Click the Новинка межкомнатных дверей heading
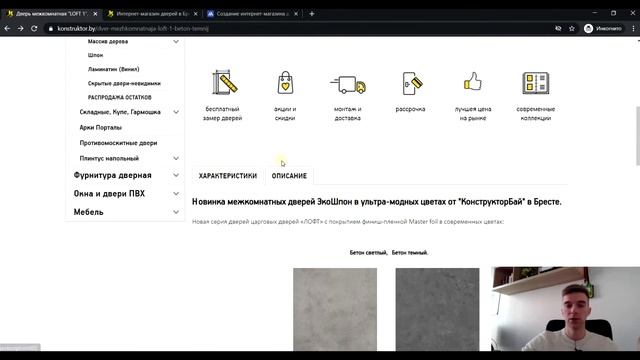This screenshot has width=640, height=360. [x=377, y=202]
